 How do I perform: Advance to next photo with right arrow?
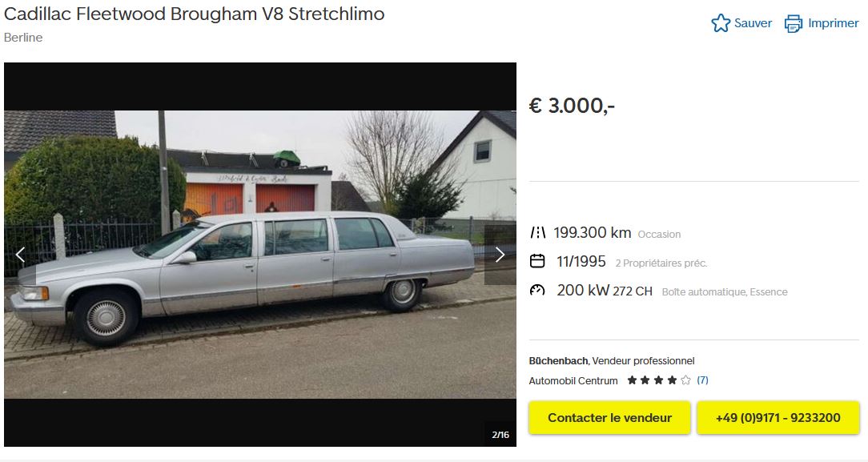[x=500, y=255]
